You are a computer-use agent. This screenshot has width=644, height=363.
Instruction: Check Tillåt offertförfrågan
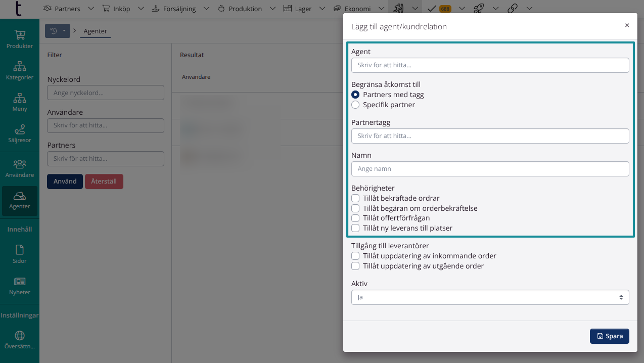click(x=356, y=218)
